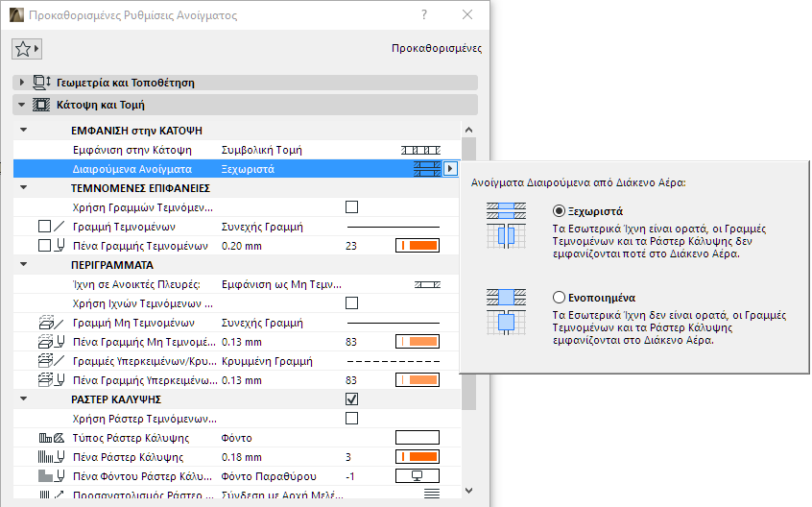812x507 pixels.
Task: Enable Χρήση Γραμμών Τεμνόμεν... checkbox
Action: [x=351, y=207]
